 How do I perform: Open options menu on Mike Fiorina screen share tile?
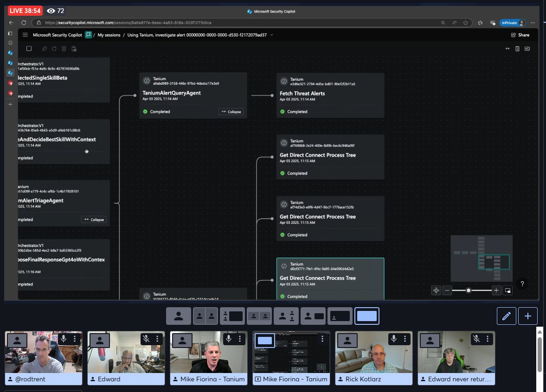coord(322,338)
